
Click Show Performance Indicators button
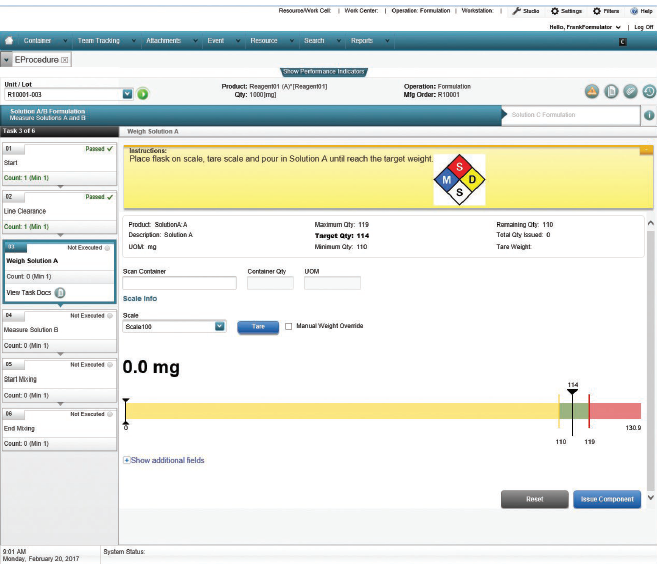[x=324, y=72]
